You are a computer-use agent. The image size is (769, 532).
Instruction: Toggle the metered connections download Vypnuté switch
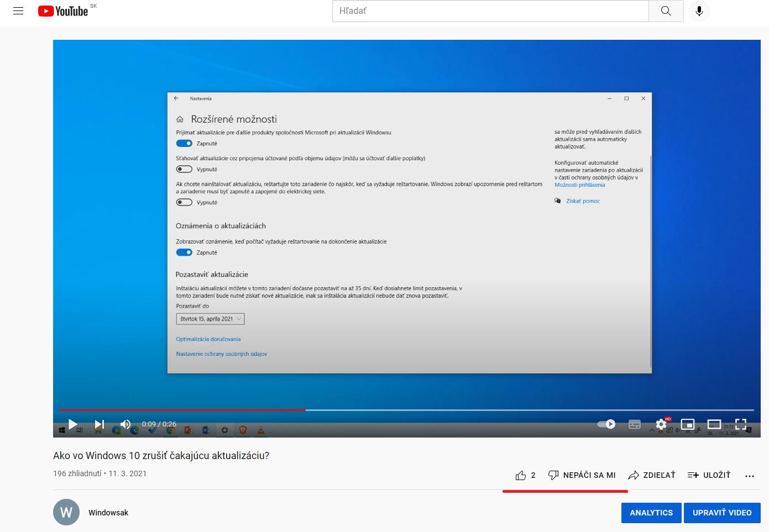coord(184,170)
